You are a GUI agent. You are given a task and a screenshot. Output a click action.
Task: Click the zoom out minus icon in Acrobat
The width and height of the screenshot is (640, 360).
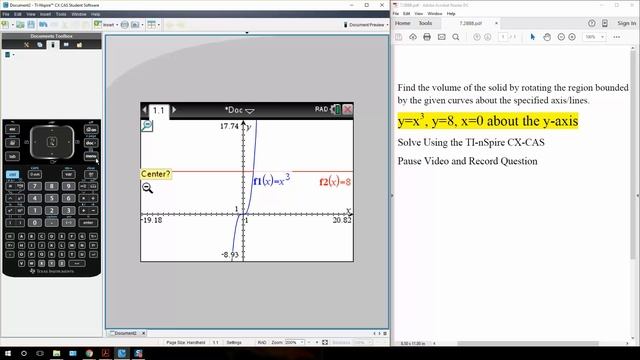(x=561, y=37)
